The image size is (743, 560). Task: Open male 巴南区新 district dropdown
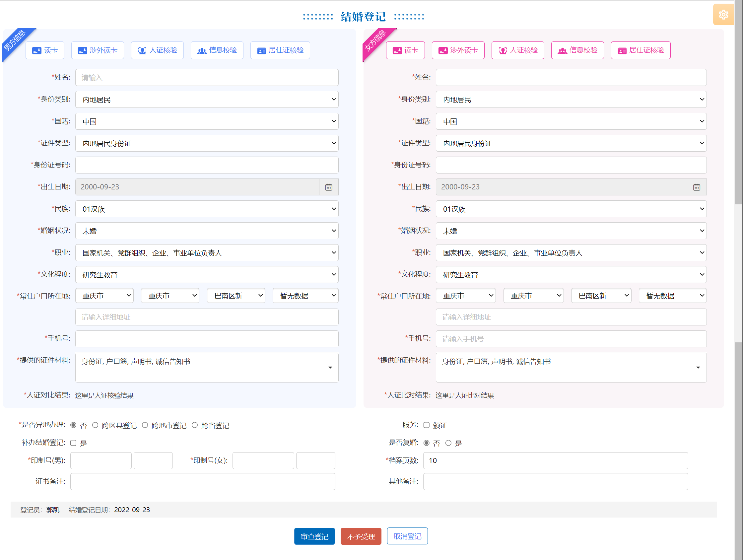[236, 296]
